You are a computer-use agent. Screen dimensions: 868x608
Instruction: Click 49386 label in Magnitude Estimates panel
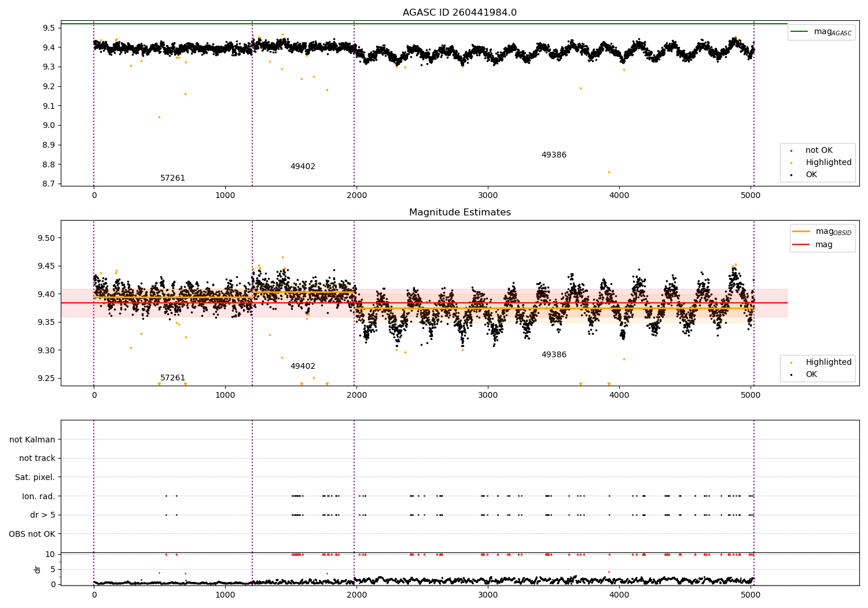[x=554, y=355]
